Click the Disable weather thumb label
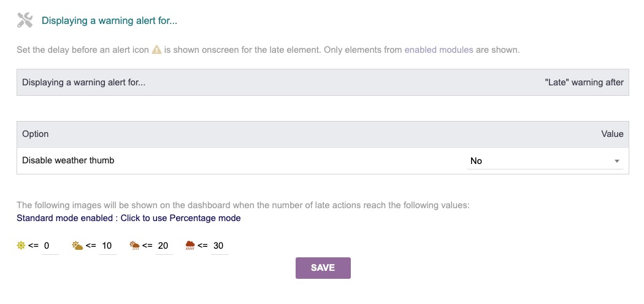644x304 pixels. pos(68,160)
